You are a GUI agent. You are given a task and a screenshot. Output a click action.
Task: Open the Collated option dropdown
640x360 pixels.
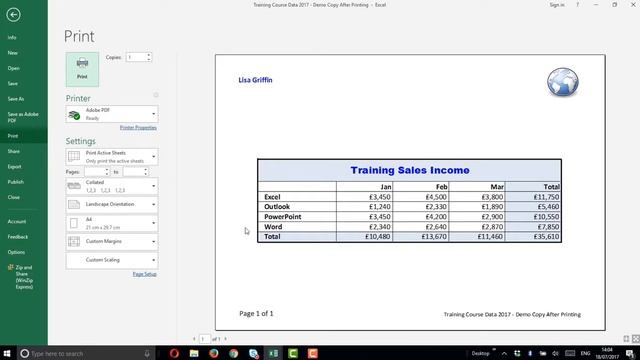click(112, 186)
